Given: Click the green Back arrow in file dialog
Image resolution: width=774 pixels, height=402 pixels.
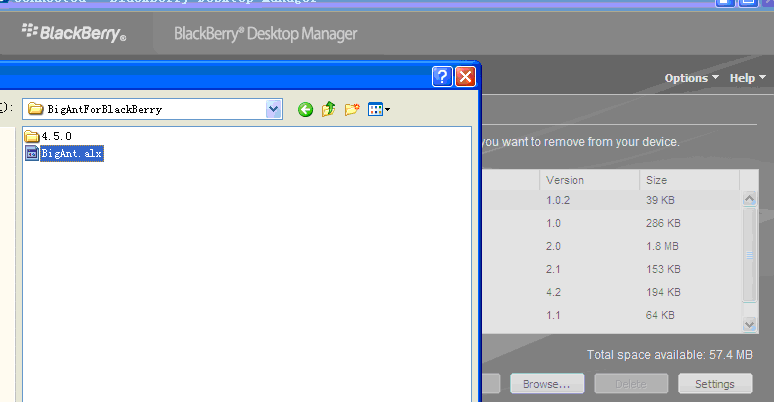Looking at the screenshot, I should [x=306, y=109].
